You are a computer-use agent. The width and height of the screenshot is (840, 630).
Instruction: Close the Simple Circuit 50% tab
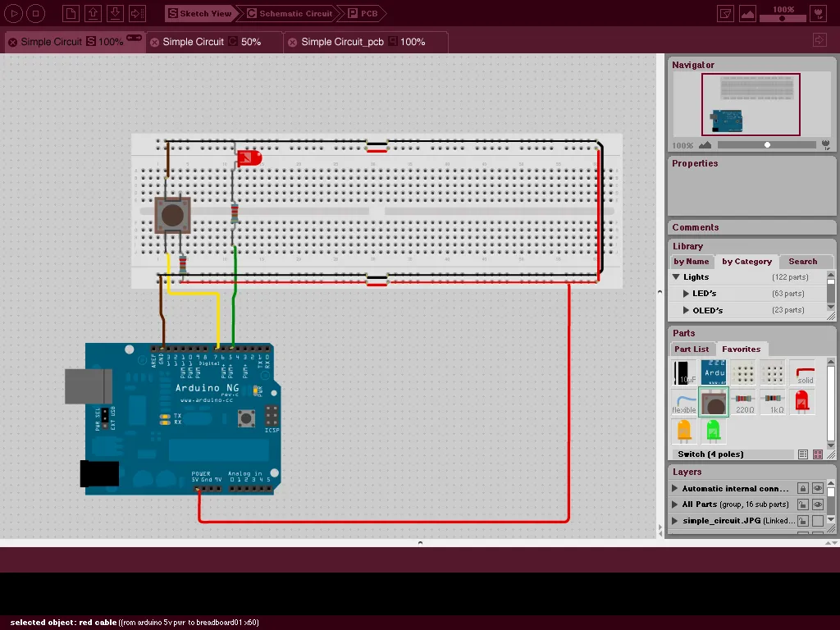155,43
